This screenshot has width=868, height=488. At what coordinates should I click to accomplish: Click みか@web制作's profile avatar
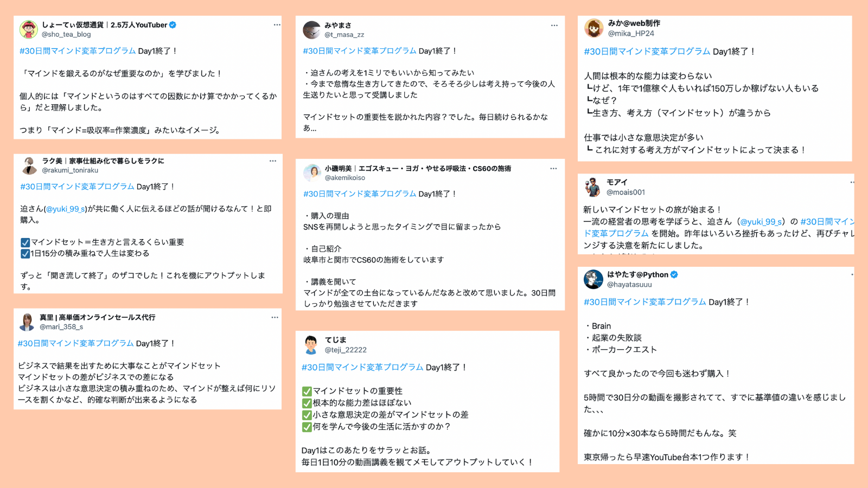point(593,28)
